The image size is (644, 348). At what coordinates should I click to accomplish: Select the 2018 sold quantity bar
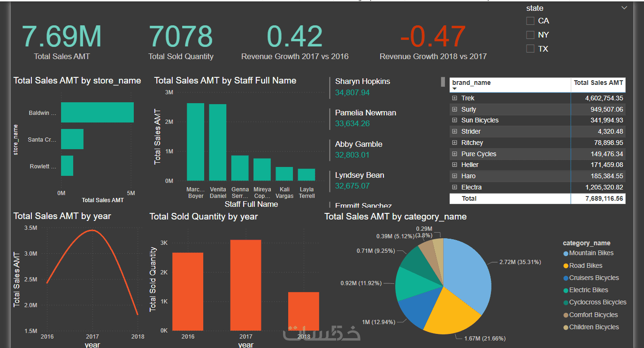(304, 311)
